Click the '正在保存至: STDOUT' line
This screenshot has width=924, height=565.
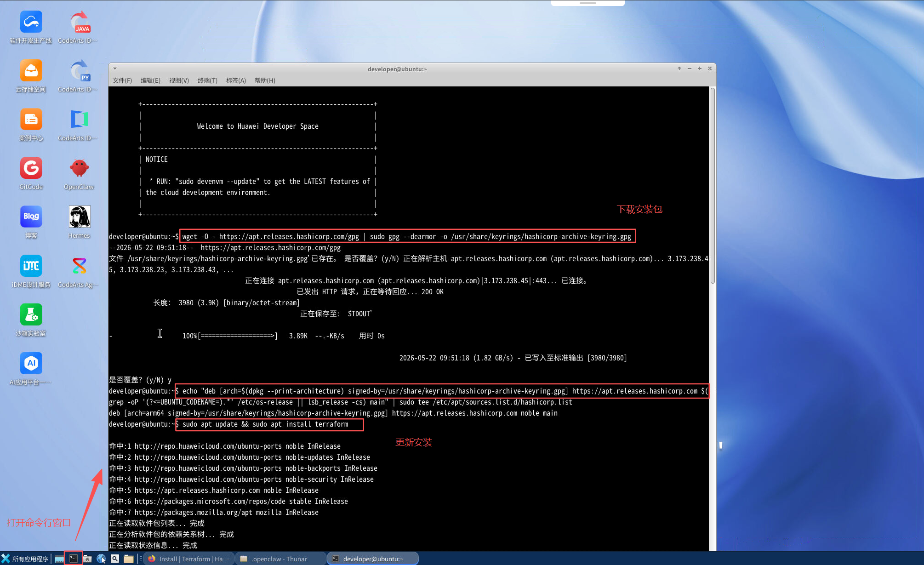pyautogui.click(x=336, y=314)
